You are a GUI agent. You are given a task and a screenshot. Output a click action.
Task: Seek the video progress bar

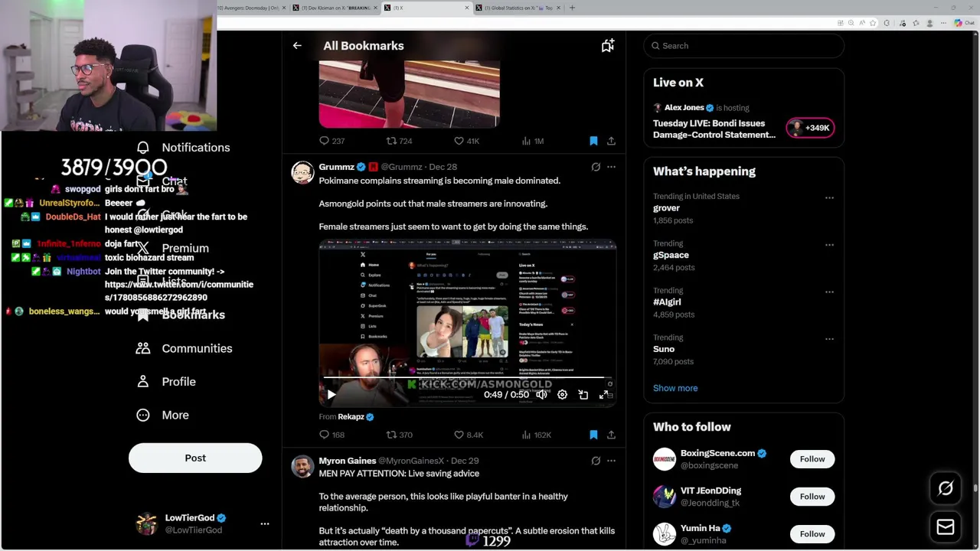tap(467, 378)
